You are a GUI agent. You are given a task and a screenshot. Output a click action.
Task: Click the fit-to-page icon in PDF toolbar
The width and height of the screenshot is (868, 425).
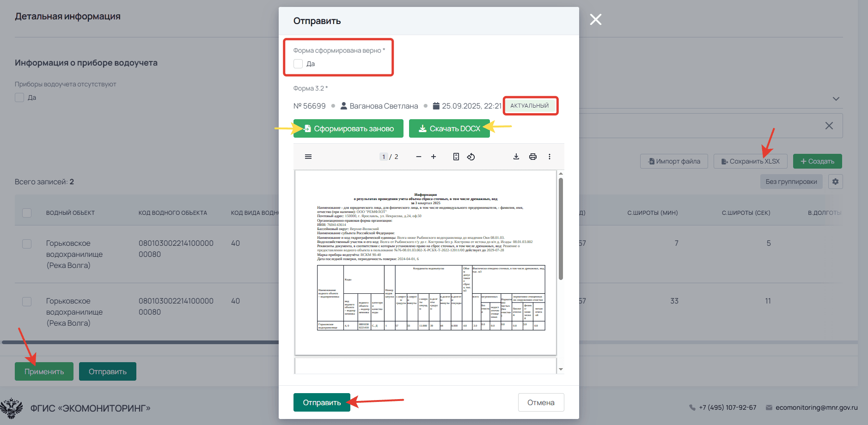click(x=456, y=157)
